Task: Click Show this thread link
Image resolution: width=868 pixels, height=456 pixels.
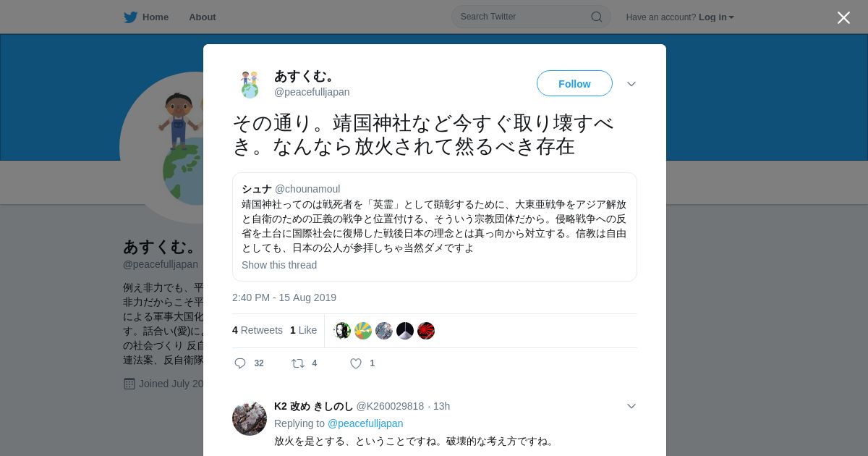Action: pos(279,265)
